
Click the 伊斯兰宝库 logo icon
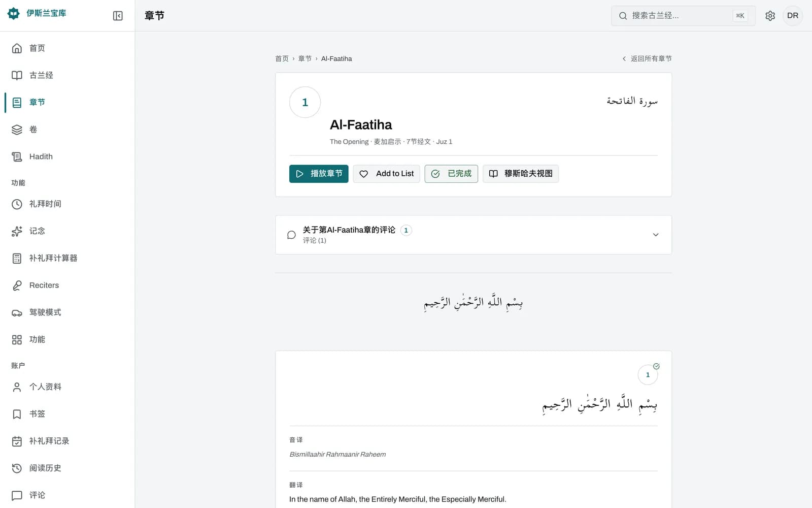point(14,13)
